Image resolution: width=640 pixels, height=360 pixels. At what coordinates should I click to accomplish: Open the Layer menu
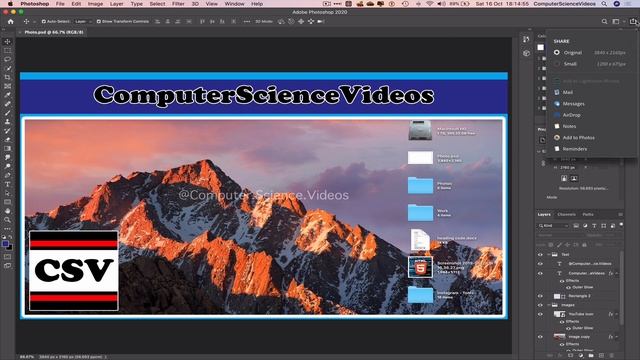116,4
